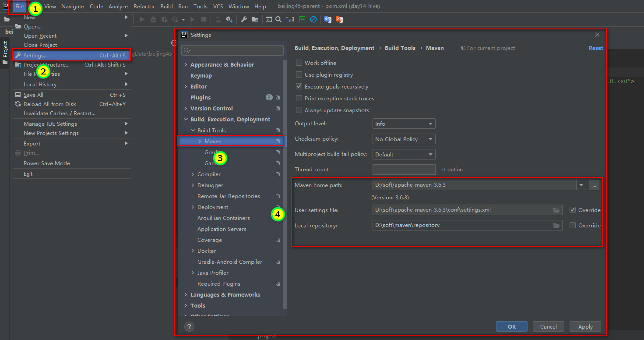Click the Debug bug icon in toolbar
The image size is (644, 340).
coord(153,19)
